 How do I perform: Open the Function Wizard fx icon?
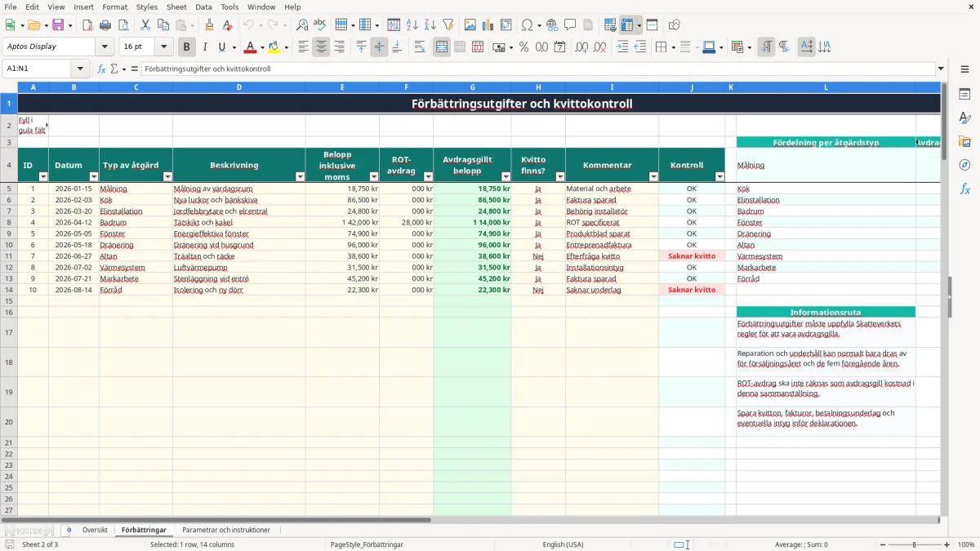coord(102,69)
